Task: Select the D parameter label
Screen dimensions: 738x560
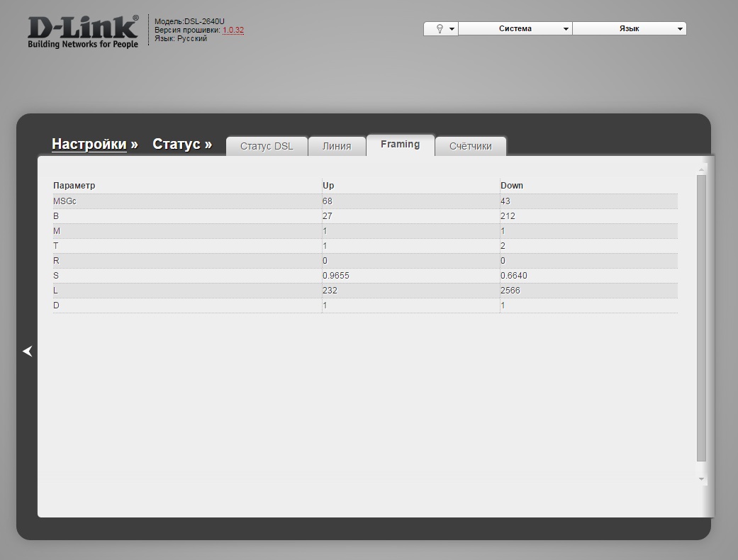Action: [x=56, y=306]
